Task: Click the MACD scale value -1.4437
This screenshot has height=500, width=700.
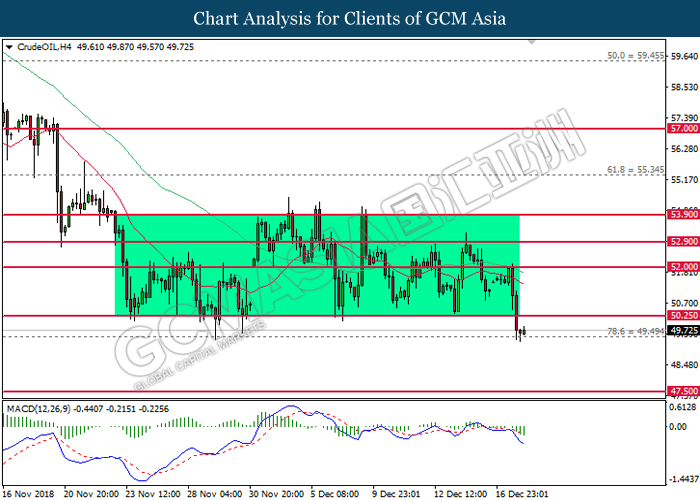Action: pyautogui.click(x=683, y=479)
